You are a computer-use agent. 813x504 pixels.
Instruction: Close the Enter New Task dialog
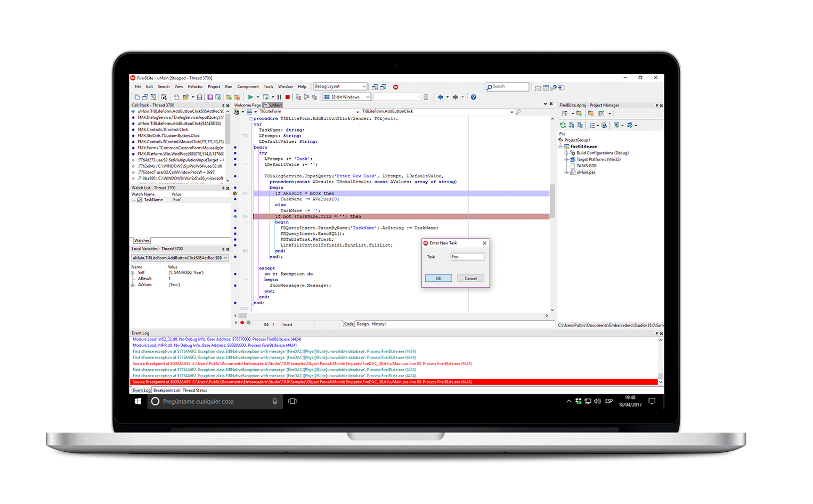[x=484, y=243]
